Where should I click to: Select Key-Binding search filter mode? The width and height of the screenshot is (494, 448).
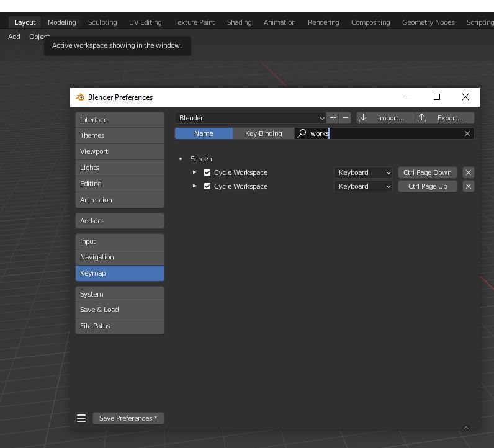click(x=263, y=133)
